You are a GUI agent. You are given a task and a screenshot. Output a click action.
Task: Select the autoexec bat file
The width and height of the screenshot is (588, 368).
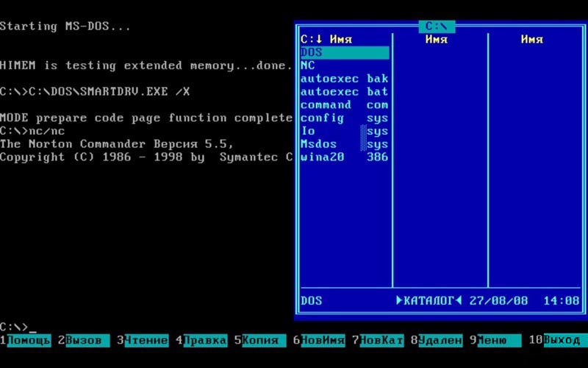click(x=345, y=91)
